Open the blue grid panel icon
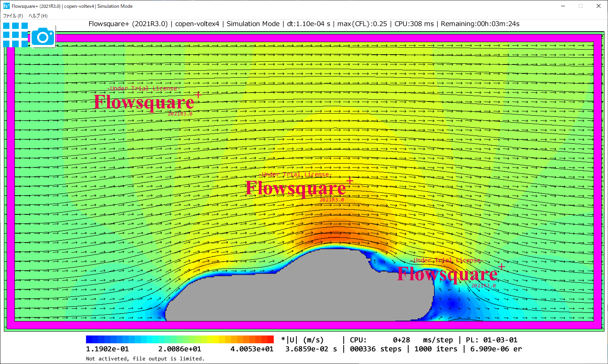Image resolution: width=608 pixels, height=364 pixels. 15,35
